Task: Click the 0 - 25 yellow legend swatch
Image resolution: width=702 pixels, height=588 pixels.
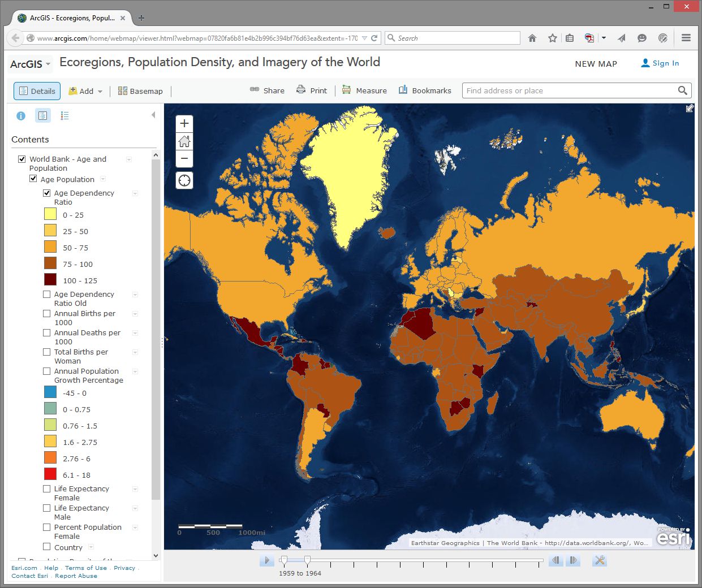Action: point(51,214)
